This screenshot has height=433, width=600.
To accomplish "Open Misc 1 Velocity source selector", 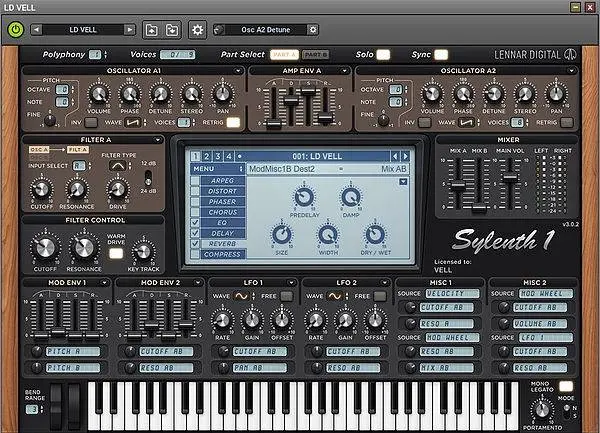I will 452,293.
